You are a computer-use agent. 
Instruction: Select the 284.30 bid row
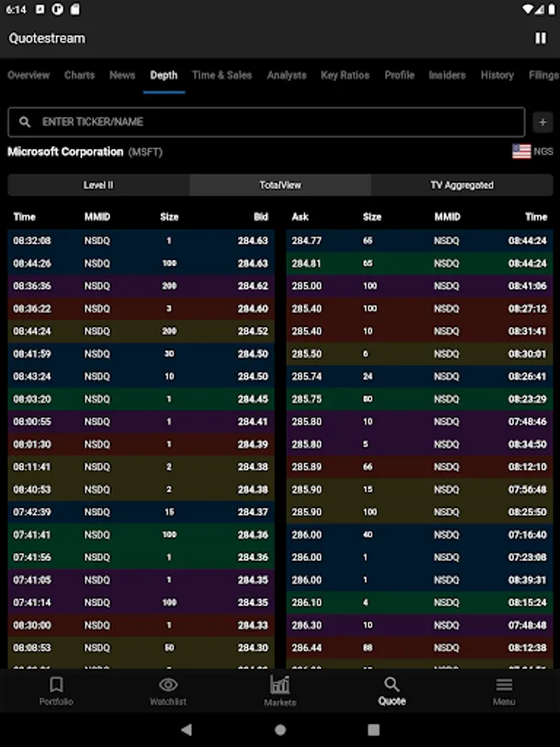coord(141,648)
